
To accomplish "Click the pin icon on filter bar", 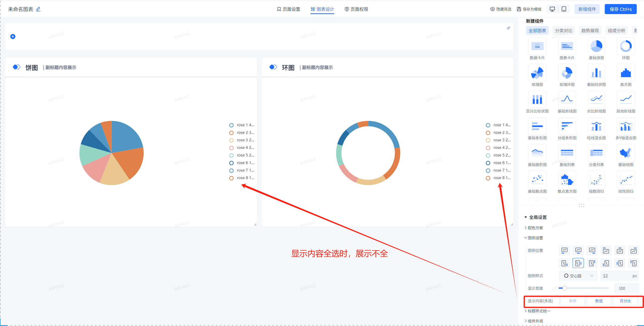I will pyautogui.click(x=508, y=28).
